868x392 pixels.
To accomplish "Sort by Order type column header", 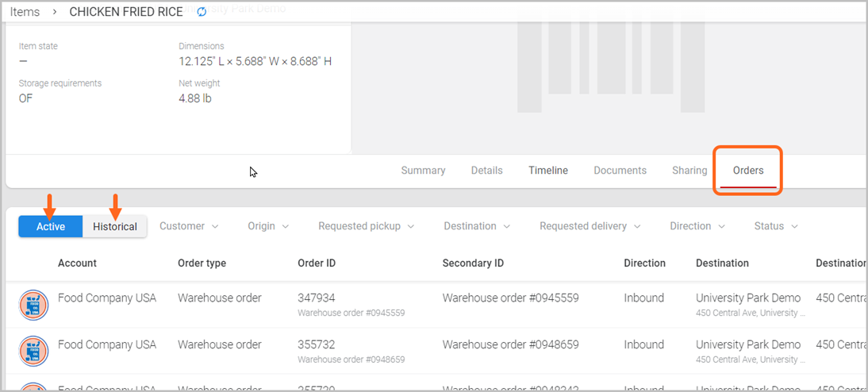I will click(x=202, y=263).
